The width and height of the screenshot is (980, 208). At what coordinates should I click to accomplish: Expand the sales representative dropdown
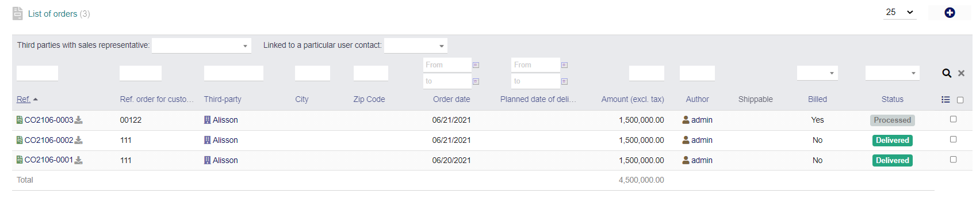201,46
